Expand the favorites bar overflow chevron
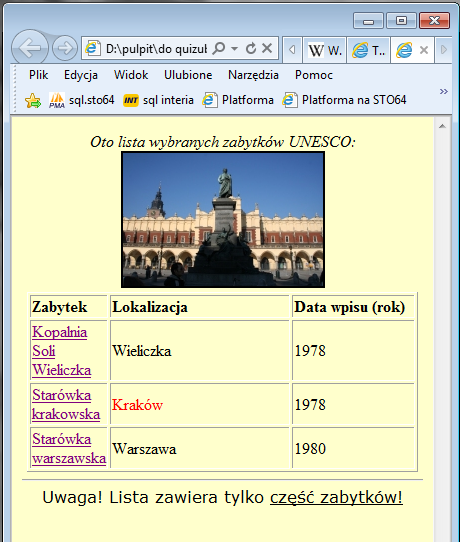Viewport: 460px width, 542px height. click(444, 92)
